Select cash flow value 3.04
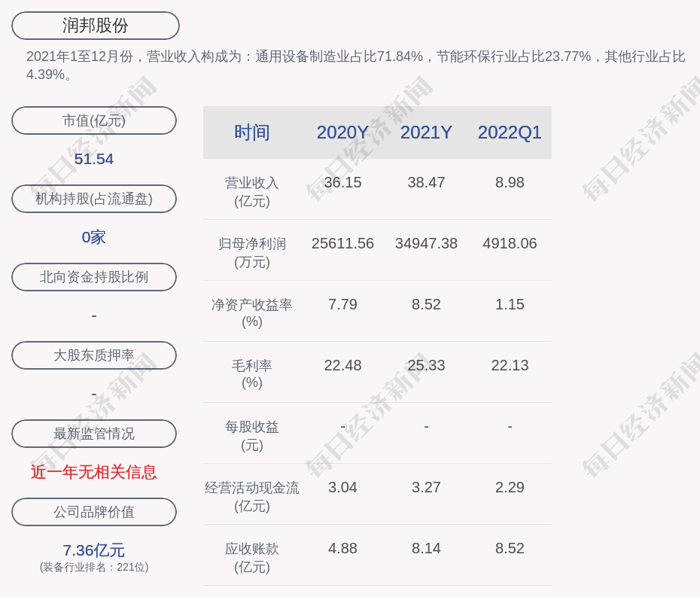 tap(342, 487)
